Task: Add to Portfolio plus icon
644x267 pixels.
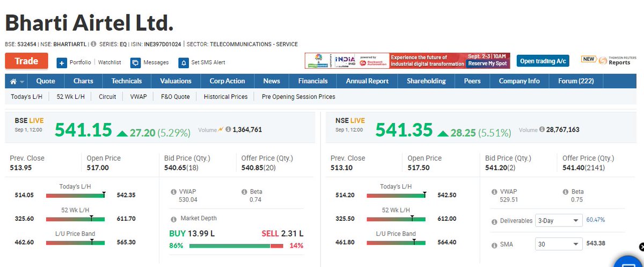Action: pyautogui.click(x=62, y=63)
